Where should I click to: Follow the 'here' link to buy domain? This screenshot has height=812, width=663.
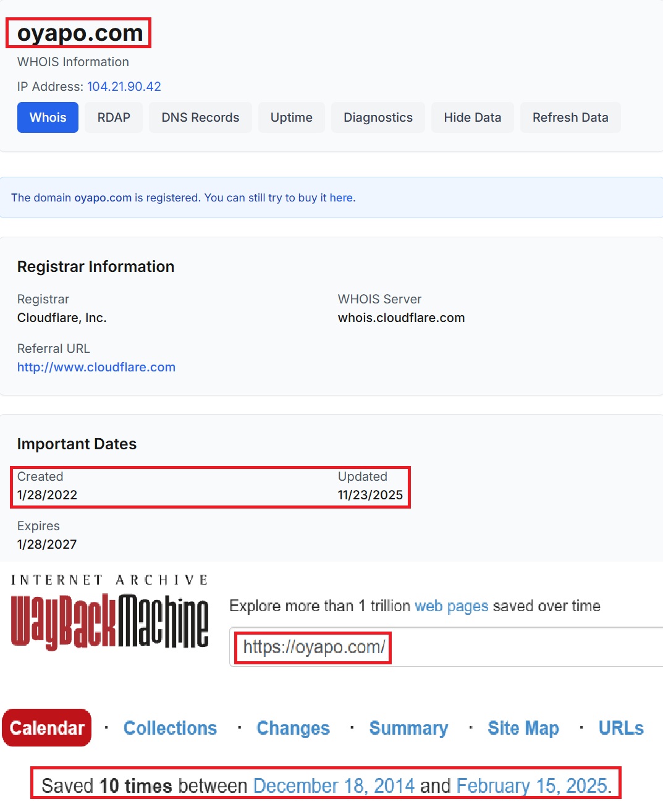(x=341, y=198)
